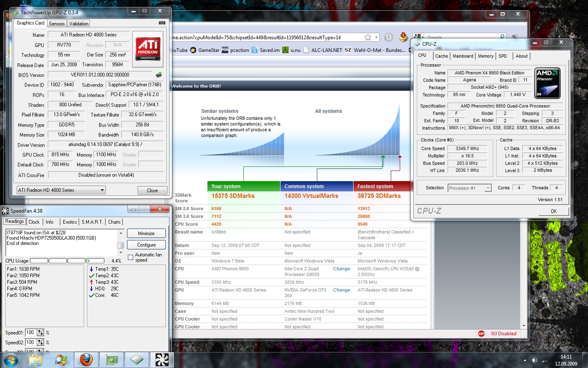Screen dimensions: 588x368
Task: Switch to the Sensors tab in GPU-Z
Action: coord(57,24)
